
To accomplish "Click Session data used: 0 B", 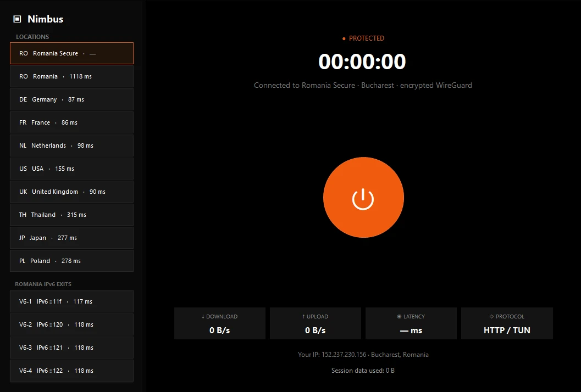I will (x=363, y=371).
